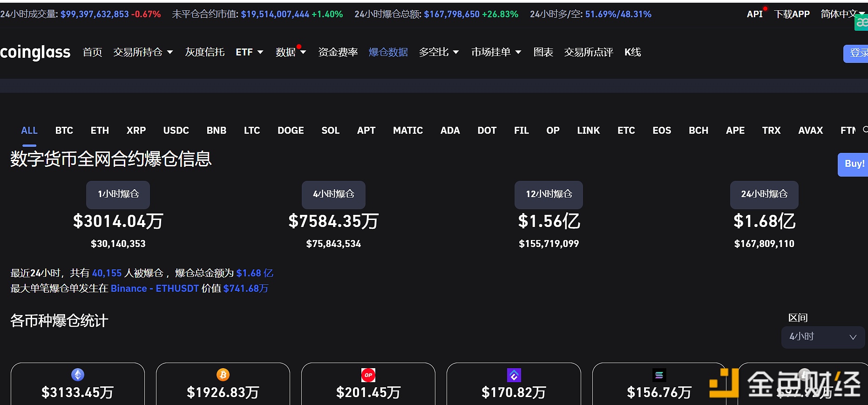The height and width of the screenshot is (405, 868).
Task: Expand the ETF dropdown menu
Action: (x=249, y=52)
